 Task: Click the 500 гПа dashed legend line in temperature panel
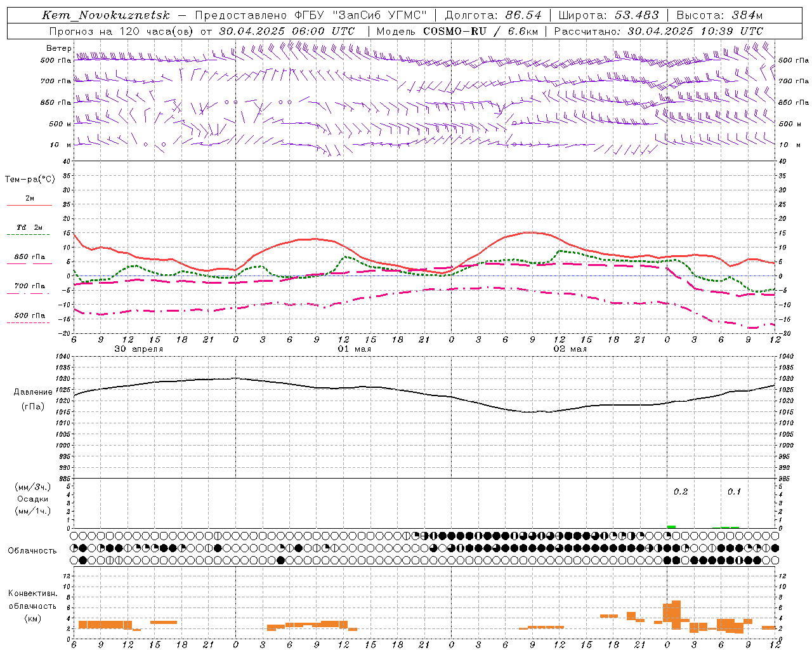[x=28, y=323]
